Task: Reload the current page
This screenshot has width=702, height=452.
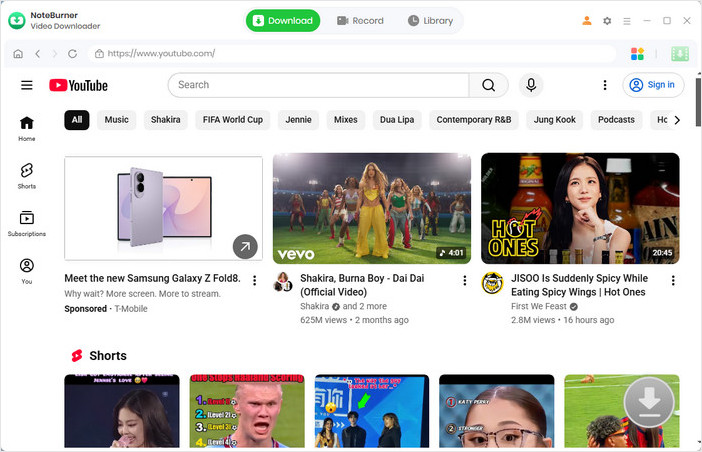Action: (72, 54)
